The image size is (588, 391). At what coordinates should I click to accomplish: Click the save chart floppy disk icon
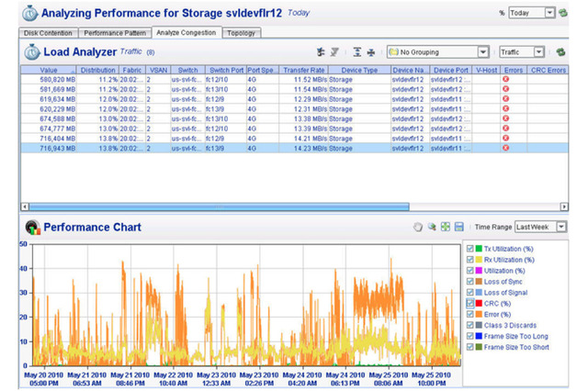click(x=458, y=227)
